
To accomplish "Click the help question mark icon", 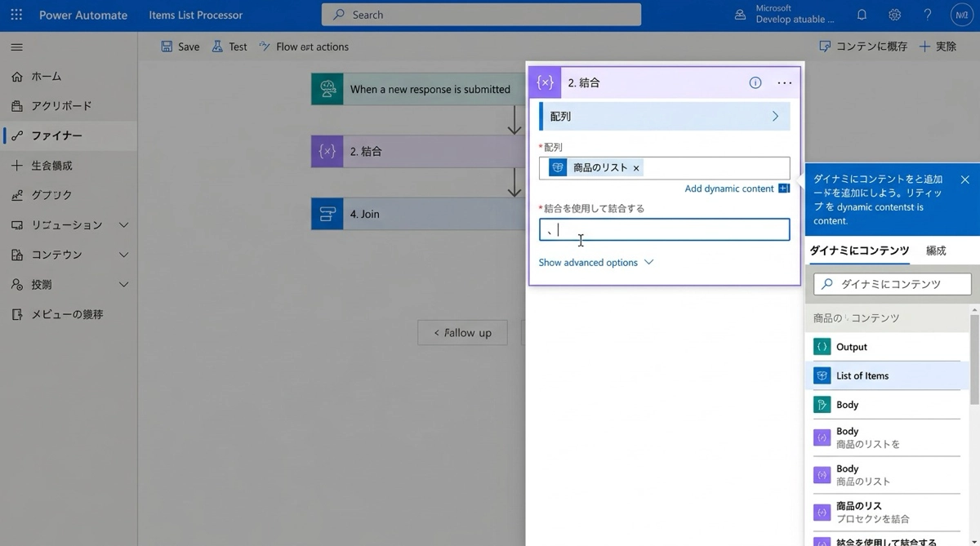I will pos(927,15).
